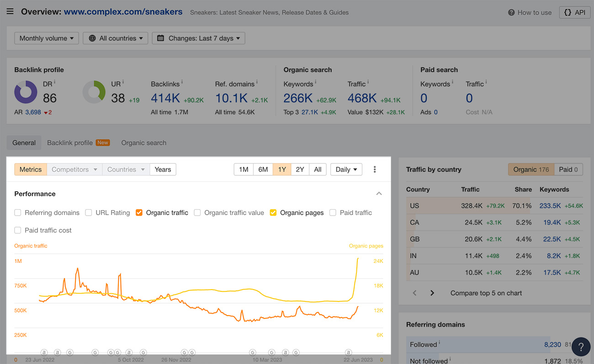
Task: Open the 10.1K referring domains link
Action: click(231, 98)
